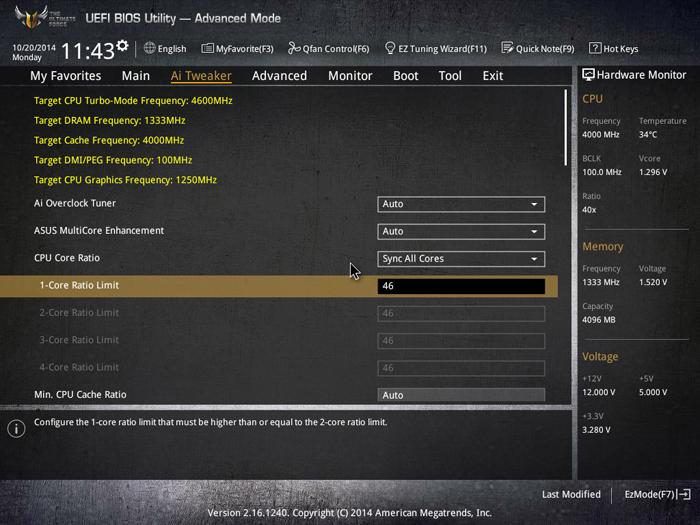Select the Ai Tweaker tab
Viewport: 700px width, 525px height.
tap(201, 76)
